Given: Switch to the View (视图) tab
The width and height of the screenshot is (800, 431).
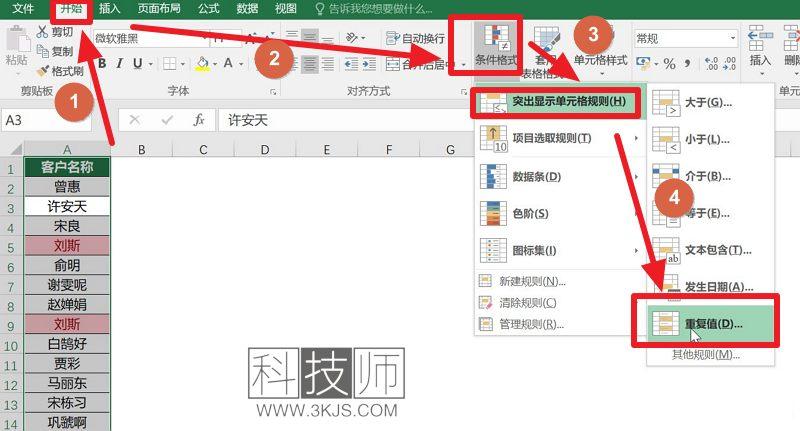Looking at the screenshot, I should [285, 8].
